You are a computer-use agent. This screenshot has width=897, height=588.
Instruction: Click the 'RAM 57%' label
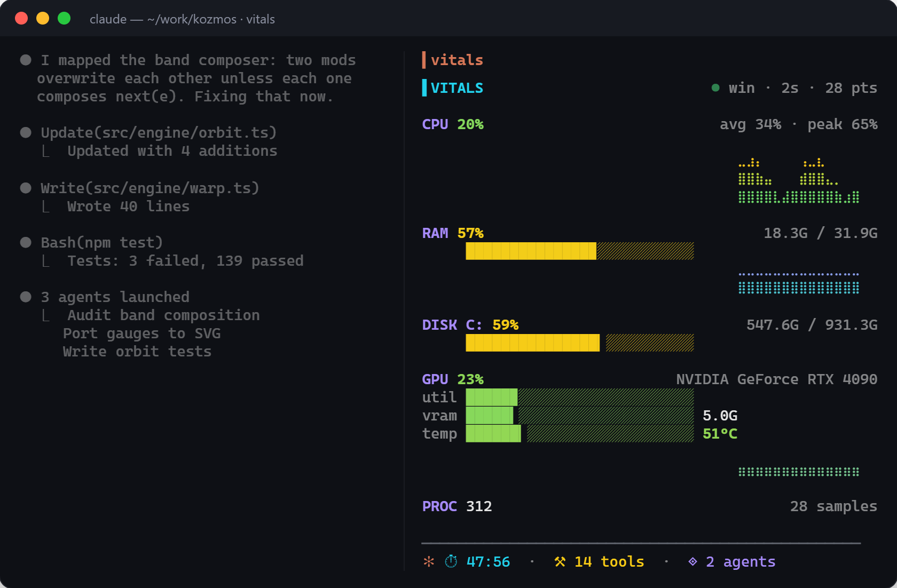(x=453, y=233)
